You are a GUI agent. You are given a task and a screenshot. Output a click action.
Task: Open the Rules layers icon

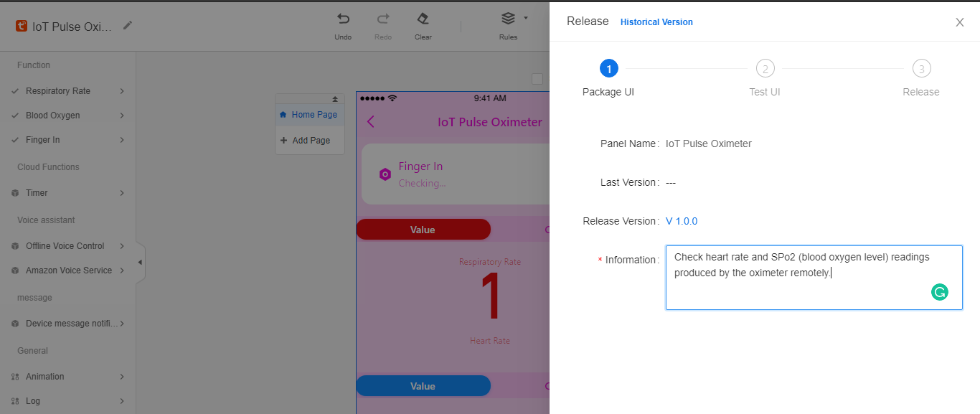coord(508,19)
